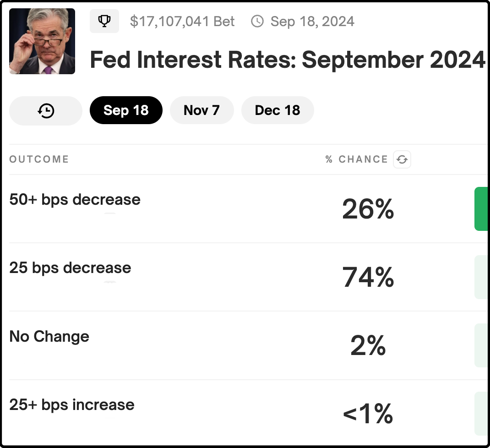Screen dimensions: 490x448
Task: Click the Jerome Powell market thumbnail
Action: [x=42, y=41]
